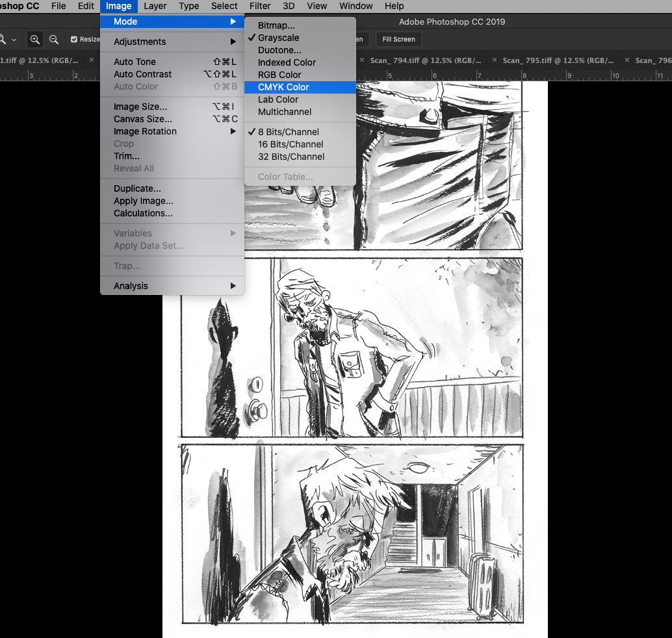Select 8 Bits/Channel option
The height and width of the screenshot is (638, 672).
pos(300,132)
